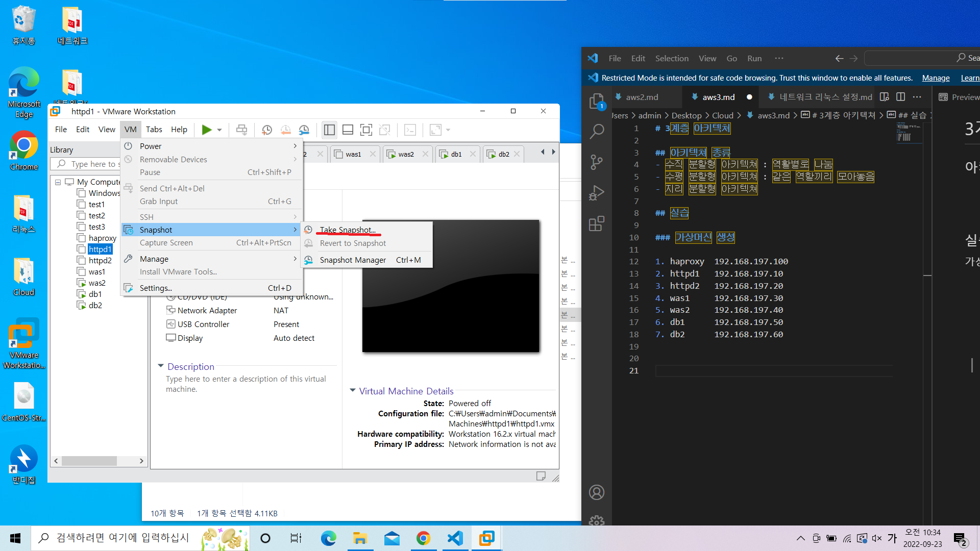This screenshot has width=980, height=551.
Task: Click the manage snapshots toolbar icon
Action: click(304, 130)
